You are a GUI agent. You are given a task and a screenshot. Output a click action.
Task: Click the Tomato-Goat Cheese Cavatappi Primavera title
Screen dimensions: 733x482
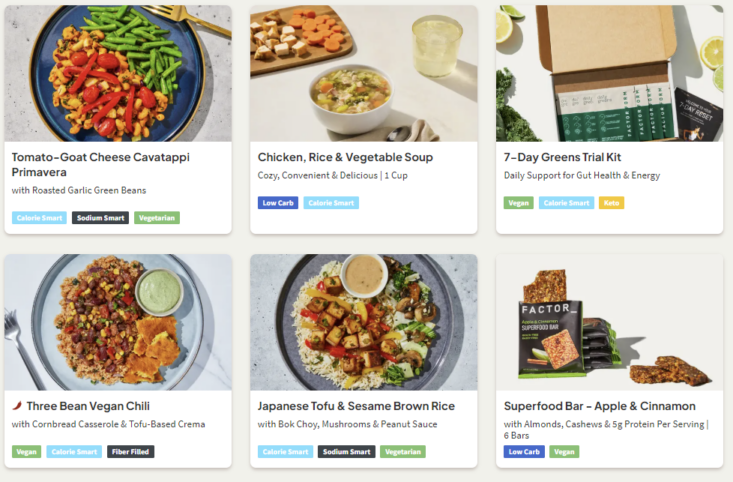100,164
